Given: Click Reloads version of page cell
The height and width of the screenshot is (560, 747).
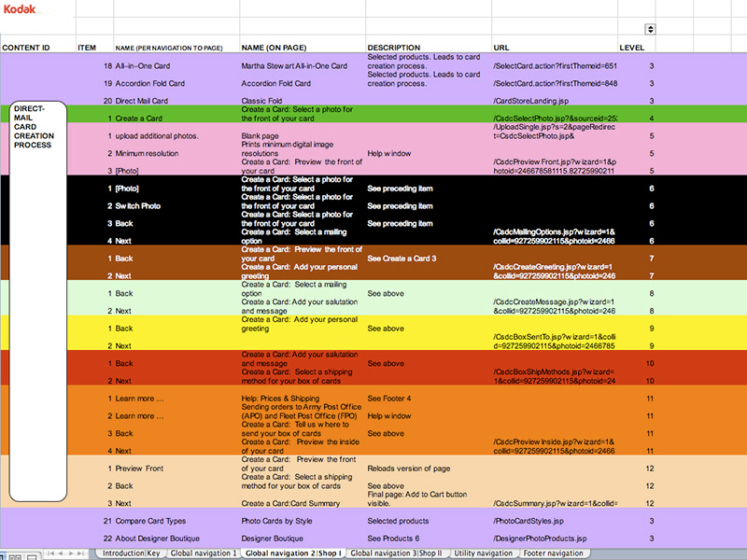Looking at the screenshot, I should (409, 469).
